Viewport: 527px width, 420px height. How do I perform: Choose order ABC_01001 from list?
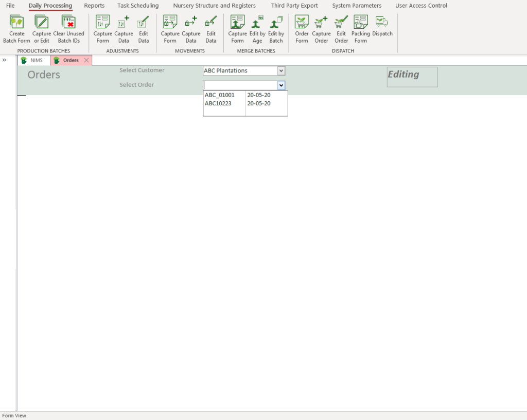(x=220, y=95)
